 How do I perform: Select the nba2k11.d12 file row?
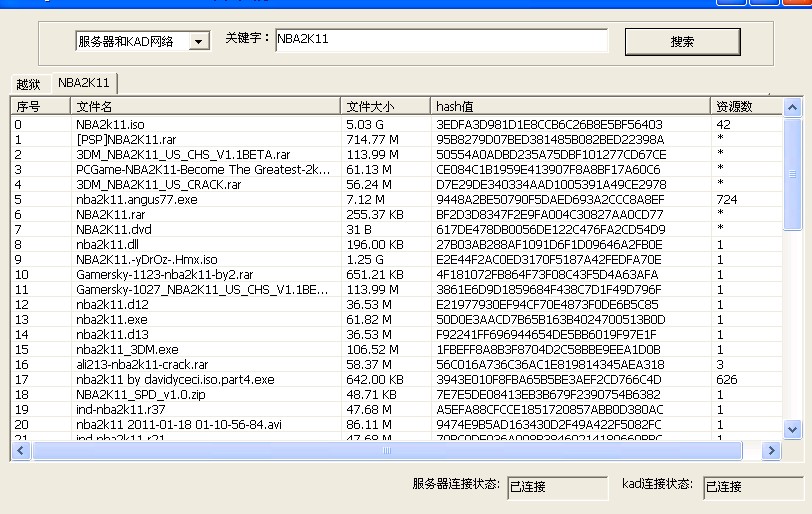coord(397,304)
